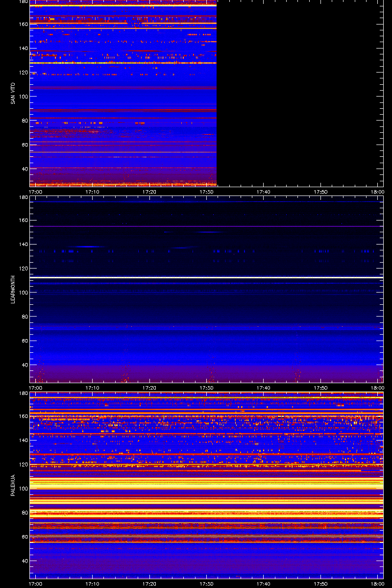The height and width of the screenshot is (588, 392).
Task: Click the 60 tick on San Vito axis
Action: coord(24,145)
